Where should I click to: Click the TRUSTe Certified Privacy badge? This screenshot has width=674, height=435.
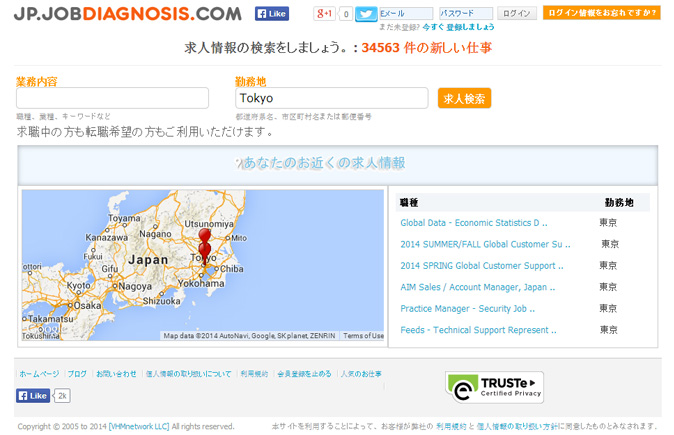[495, 387]
